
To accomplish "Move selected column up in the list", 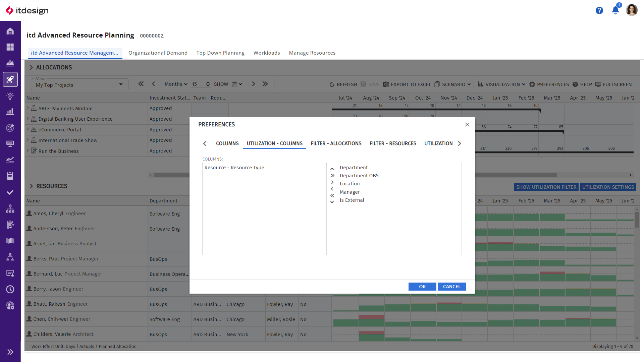I will (x=332, y=169).
